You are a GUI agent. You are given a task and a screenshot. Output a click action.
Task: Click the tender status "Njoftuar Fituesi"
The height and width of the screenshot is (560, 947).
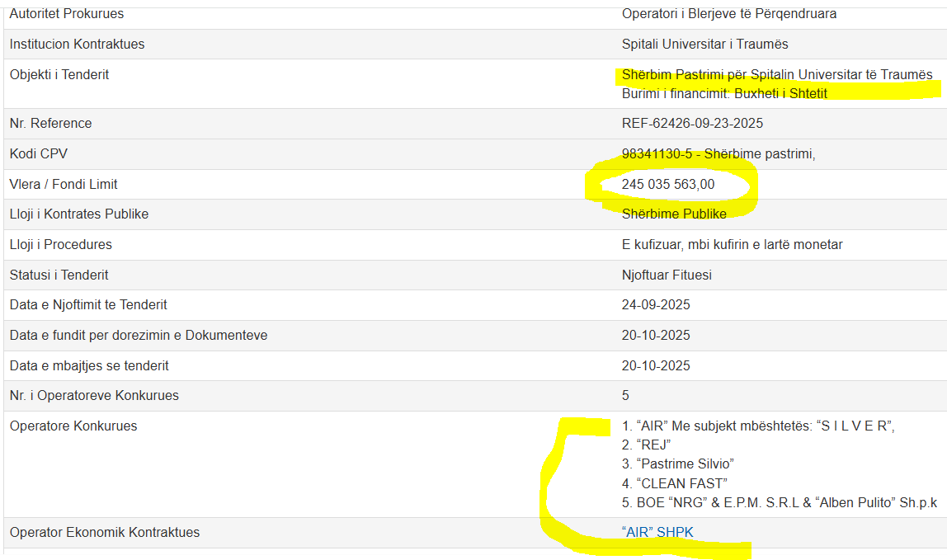[x=667, y=275]
